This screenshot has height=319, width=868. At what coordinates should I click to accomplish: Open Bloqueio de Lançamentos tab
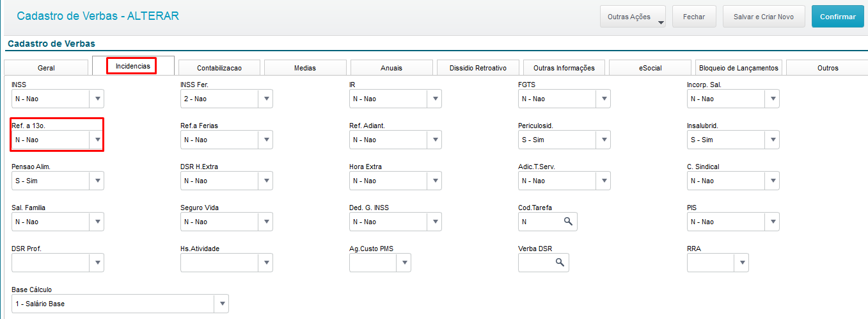pos(739,68)
